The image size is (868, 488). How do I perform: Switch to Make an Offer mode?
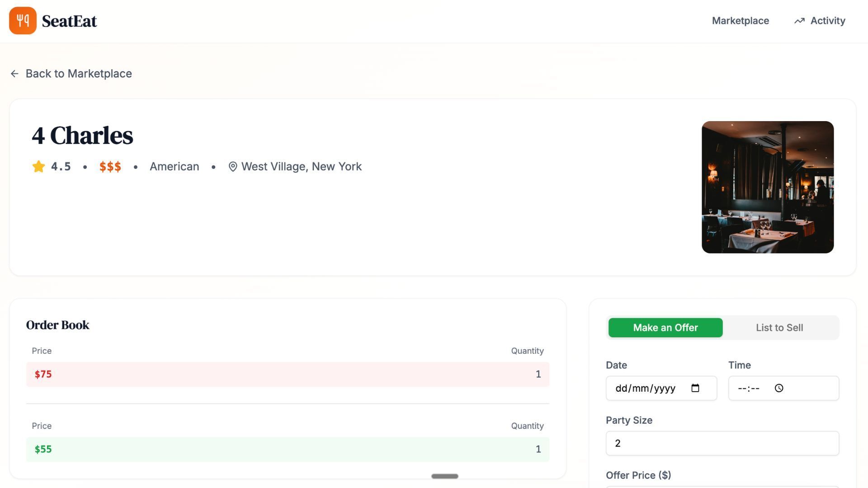pos(665,328)
